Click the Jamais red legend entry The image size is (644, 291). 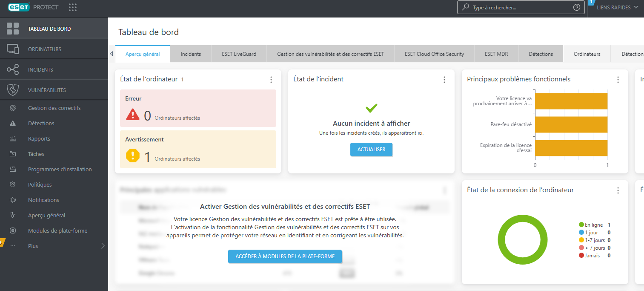click(595, 256)
